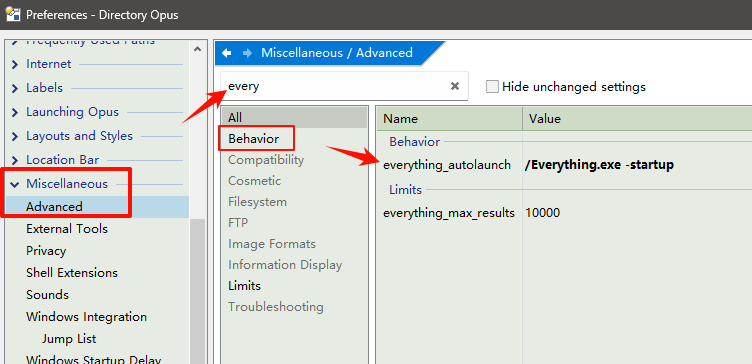Click the /Everything.exe -startup value
The image size is (752, 364).
coord(599,165)
